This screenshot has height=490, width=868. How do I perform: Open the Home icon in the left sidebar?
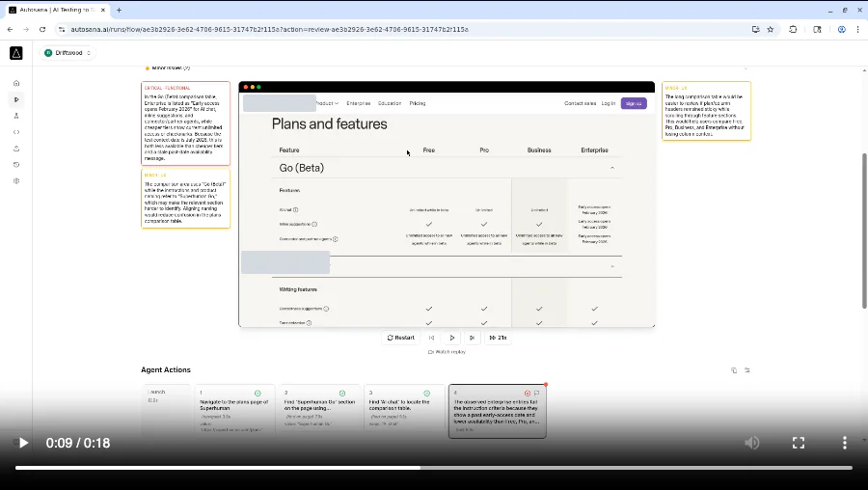coord(16,83)
